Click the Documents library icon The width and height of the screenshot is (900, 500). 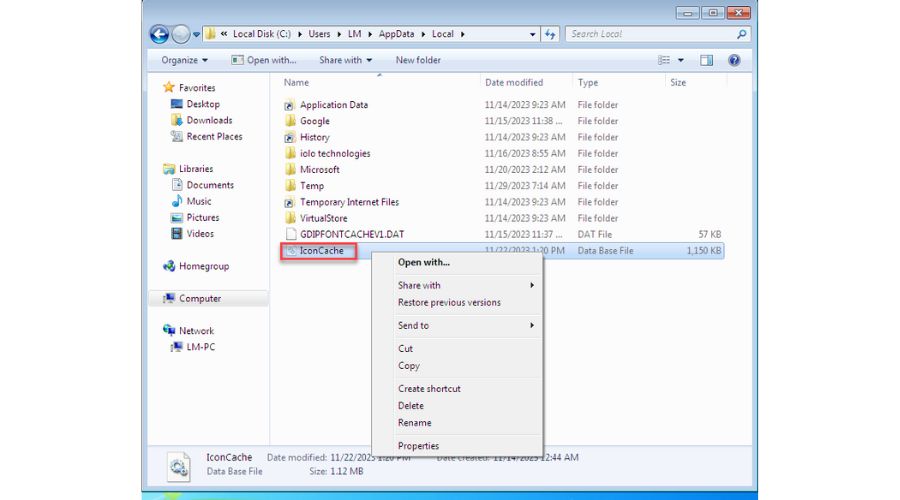tap(177, 185)
